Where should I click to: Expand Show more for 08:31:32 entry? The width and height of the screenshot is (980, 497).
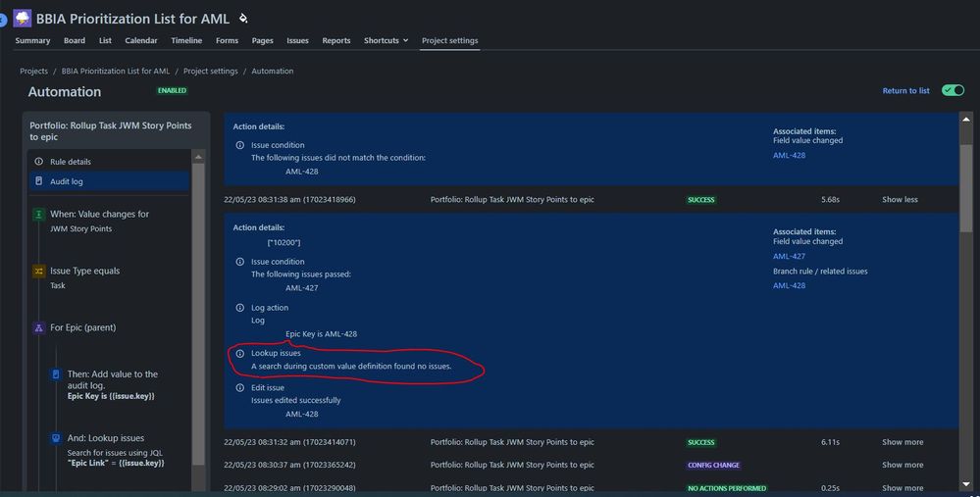coord(902,442)
